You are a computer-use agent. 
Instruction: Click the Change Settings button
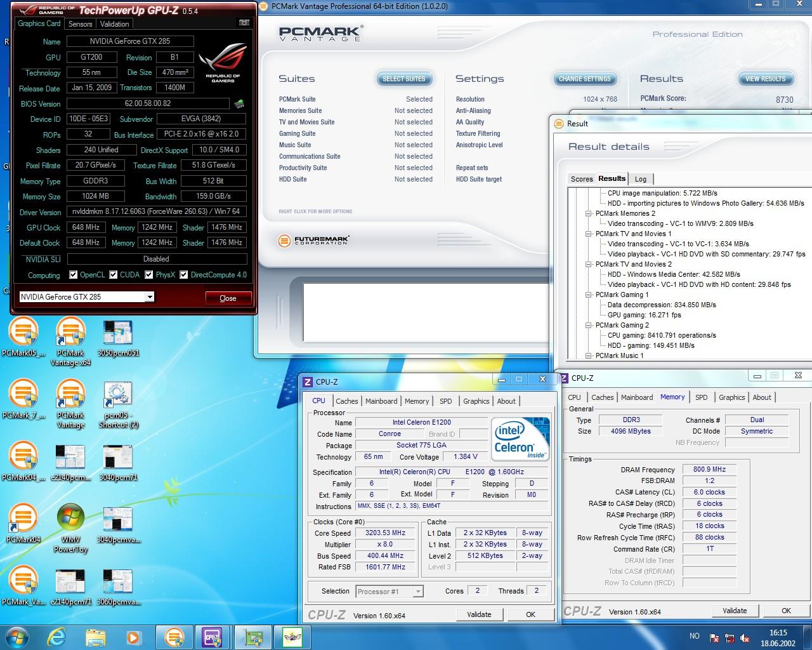pos(585,79)
